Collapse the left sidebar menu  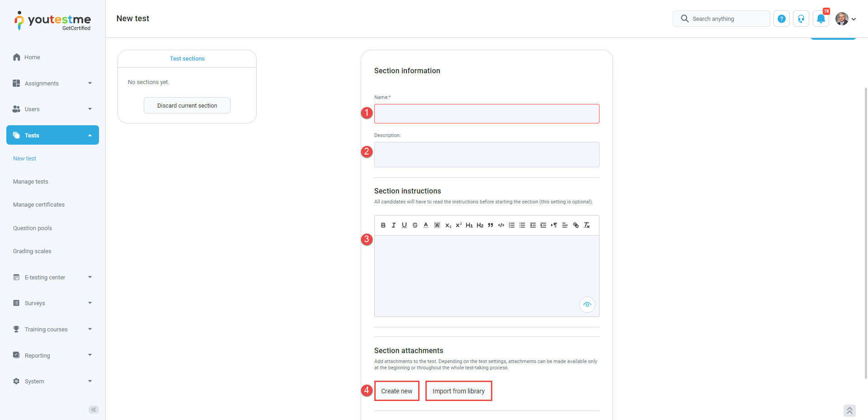pos(94,410)
